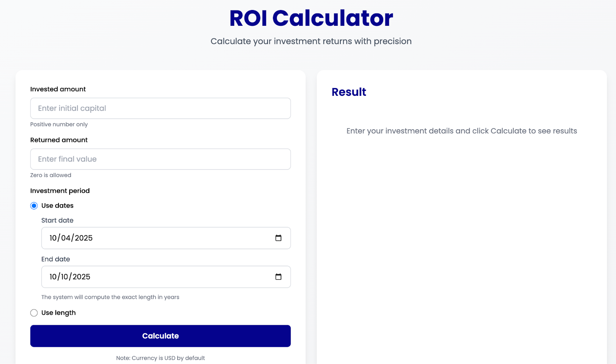Viewport: 616px width, 364px height.
Task: Click the Use length label text
Action: [59, 313]
